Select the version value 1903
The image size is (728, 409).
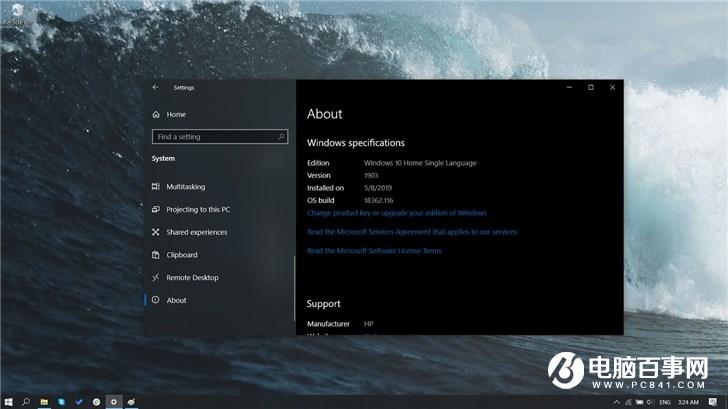(371, 175)
